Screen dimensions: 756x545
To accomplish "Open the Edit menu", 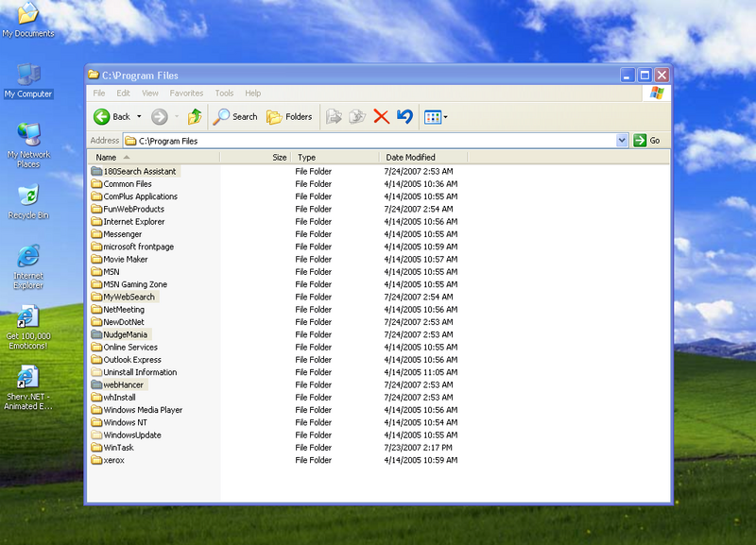I will tap(123, 93).
